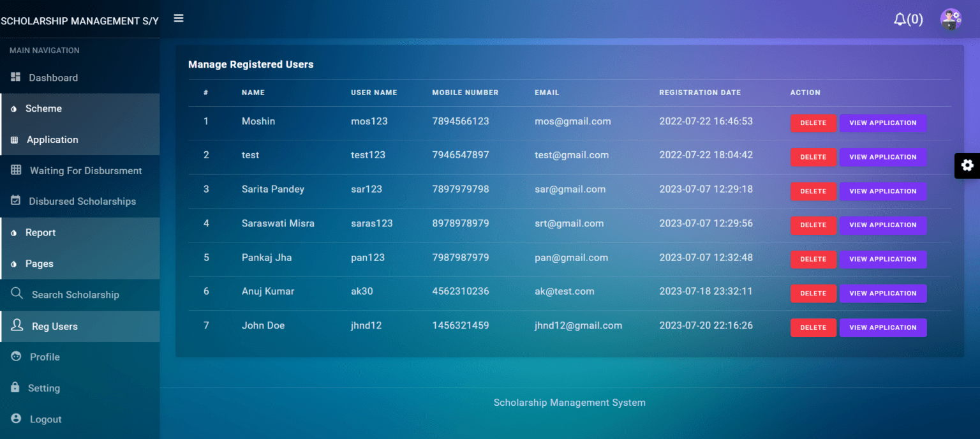Click the Setting padlock icon
The width and height of the screenshot is (980, 439).
(16, 388)
